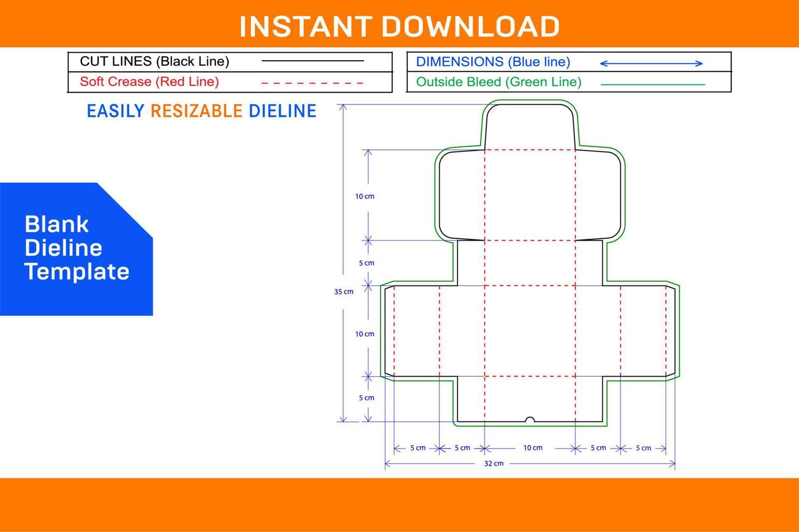The width and height of the screenshot is (799, 532).
Task: Select the '35 cm' total height label
Action: tap(344, 292)
